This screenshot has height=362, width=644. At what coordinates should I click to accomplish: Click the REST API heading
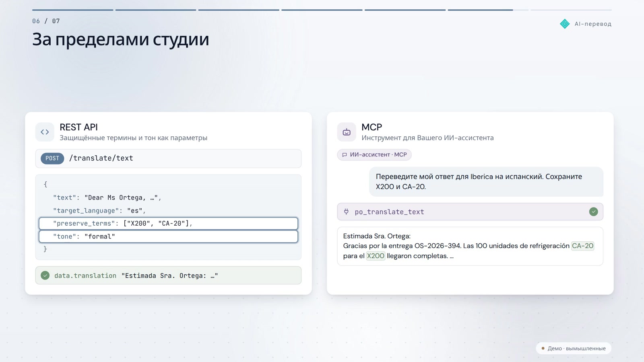point(78,127)
